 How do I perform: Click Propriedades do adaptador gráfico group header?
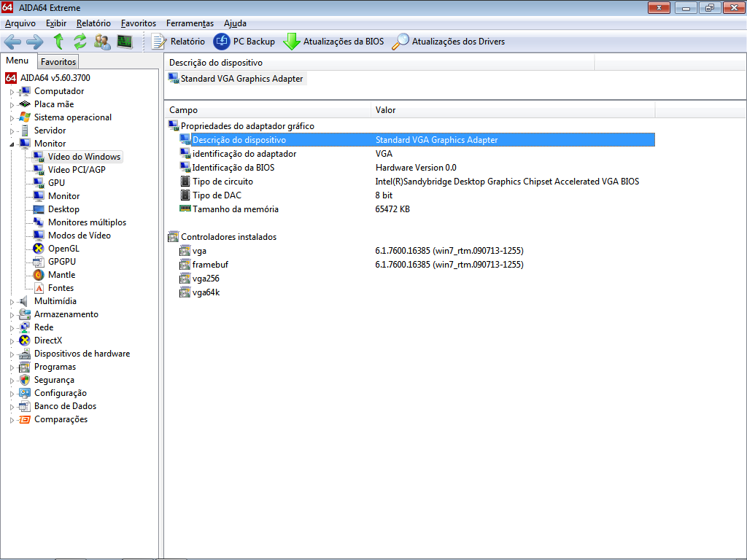click(x=241, y=126)
